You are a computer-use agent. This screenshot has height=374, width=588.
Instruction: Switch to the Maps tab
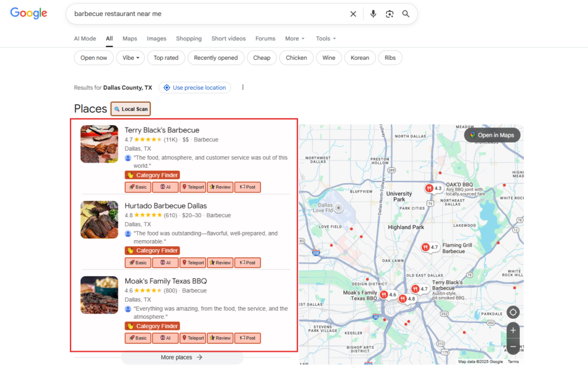(130, 38)
